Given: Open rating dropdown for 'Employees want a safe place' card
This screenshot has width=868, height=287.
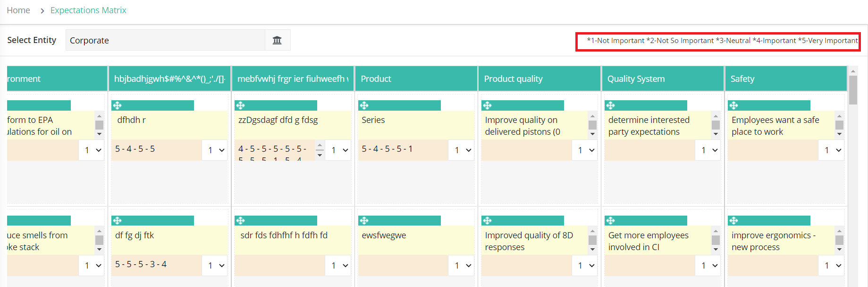Looking at the screenshot, I should tap(831, 150).
